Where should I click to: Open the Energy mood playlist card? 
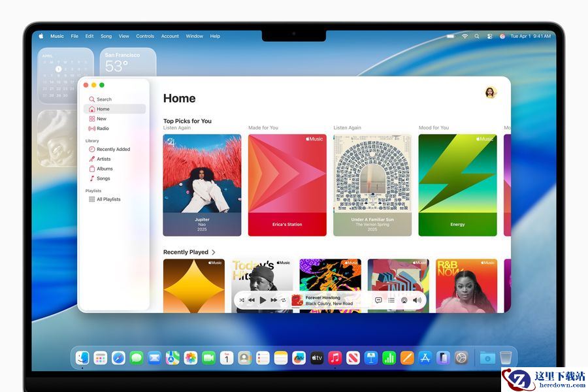click(457, 185)
